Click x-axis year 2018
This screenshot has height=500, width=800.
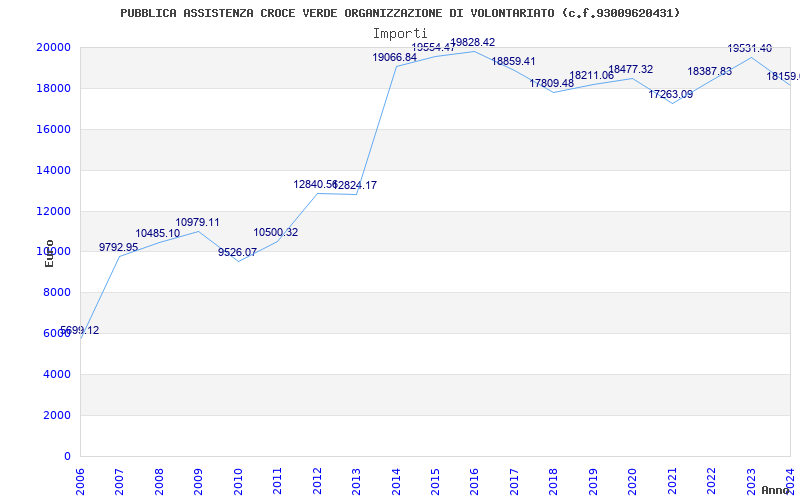coord(553,482)
